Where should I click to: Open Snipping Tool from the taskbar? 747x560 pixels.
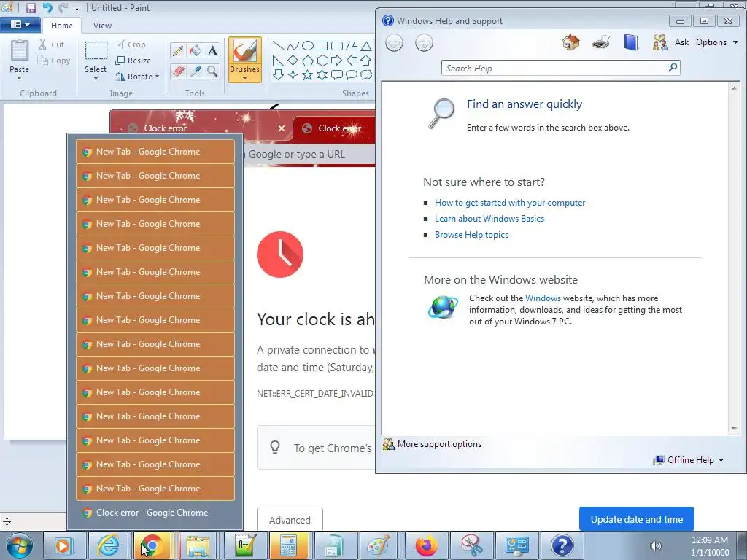tap(472, 545)
